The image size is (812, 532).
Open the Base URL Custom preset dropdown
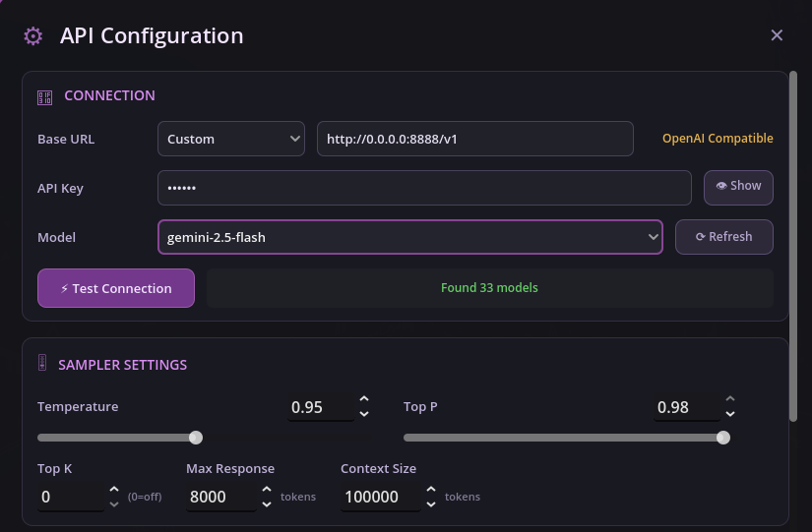point(231,139)
